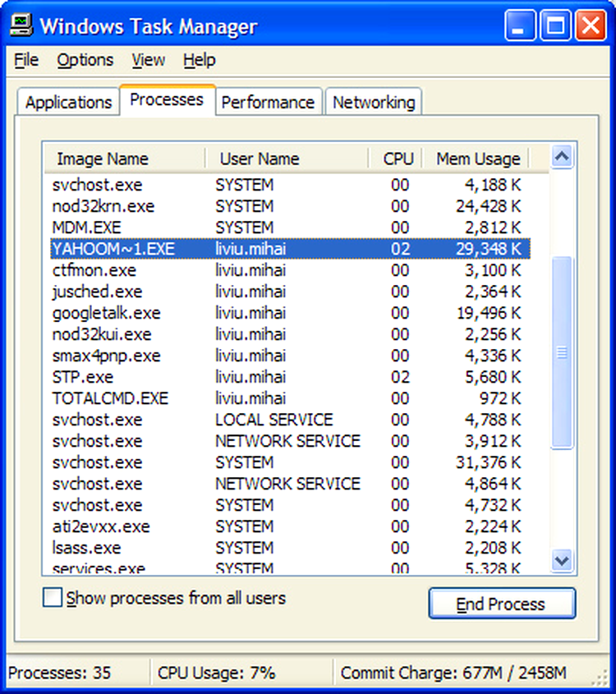Sort processes by the CPU column
This screenshot has height=694, width=616.
coord(398,159)
